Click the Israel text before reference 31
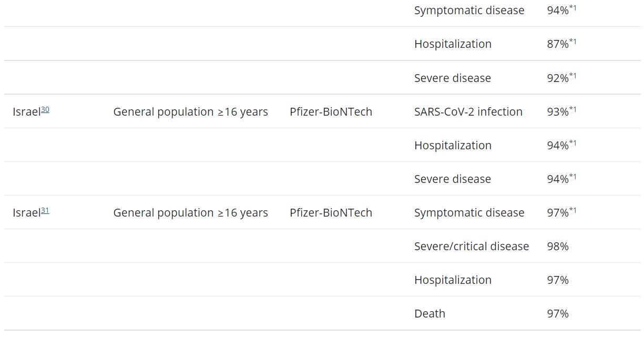Viewport: 644px width, 338px height. (26, 213)
